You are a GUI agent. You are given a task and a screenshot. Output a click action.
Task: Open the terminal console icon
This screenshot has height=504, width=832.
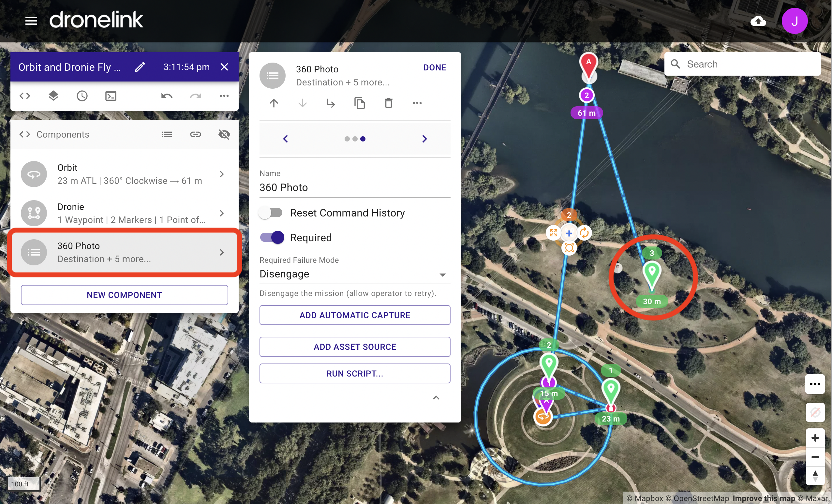tap(111, 96)
